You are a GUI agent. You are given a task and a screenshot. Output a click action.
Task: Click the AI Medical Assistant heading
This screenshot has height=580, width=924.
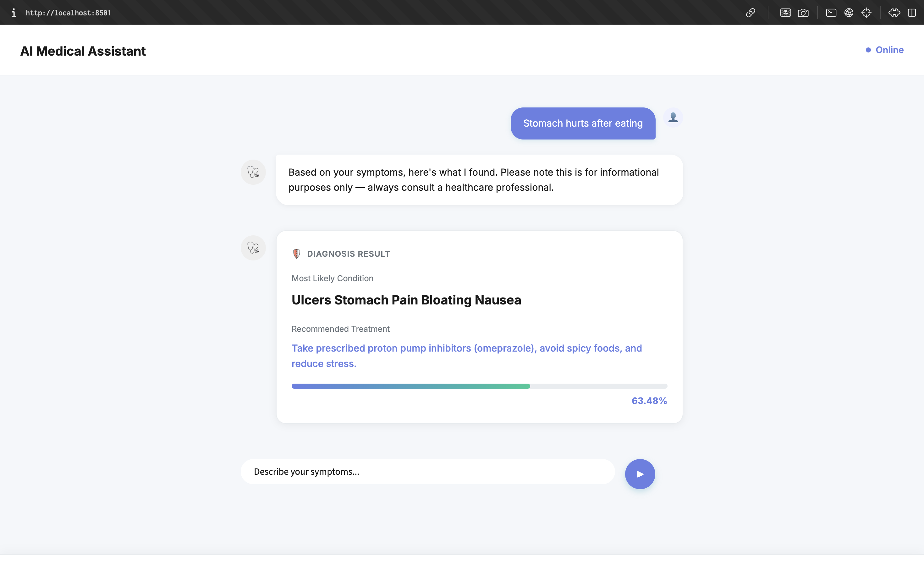[83, 50]
